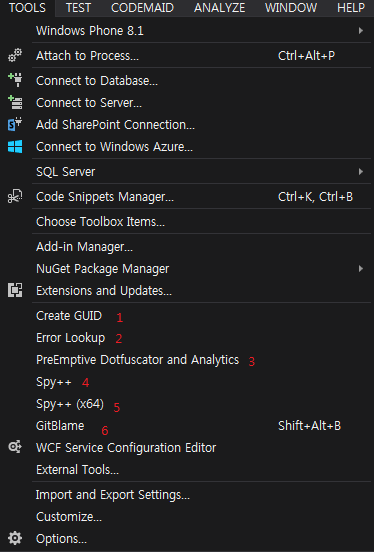Click the Extensions and Updates icon
Image resolution: width=374 pixels, height=552 pixels.
pos(15,290)
